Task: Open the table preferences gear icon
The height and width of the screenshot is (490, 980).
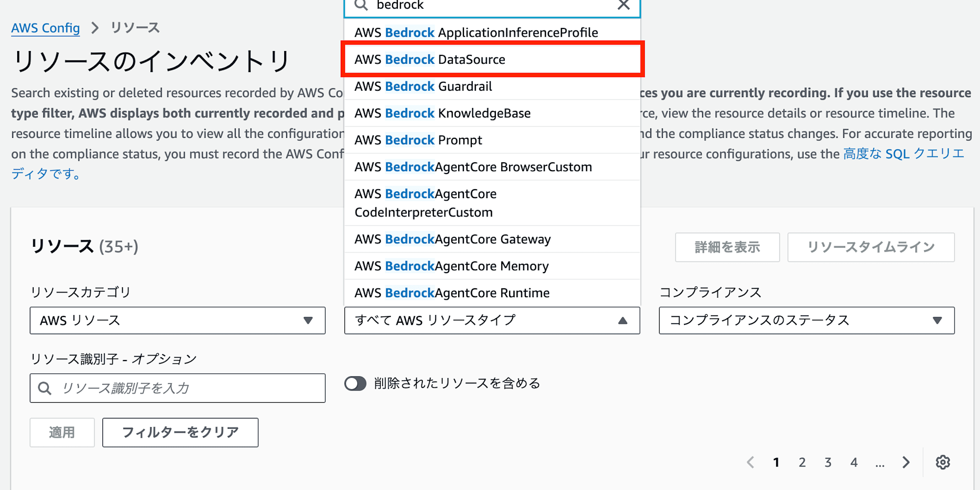Action: click(942, 462)
